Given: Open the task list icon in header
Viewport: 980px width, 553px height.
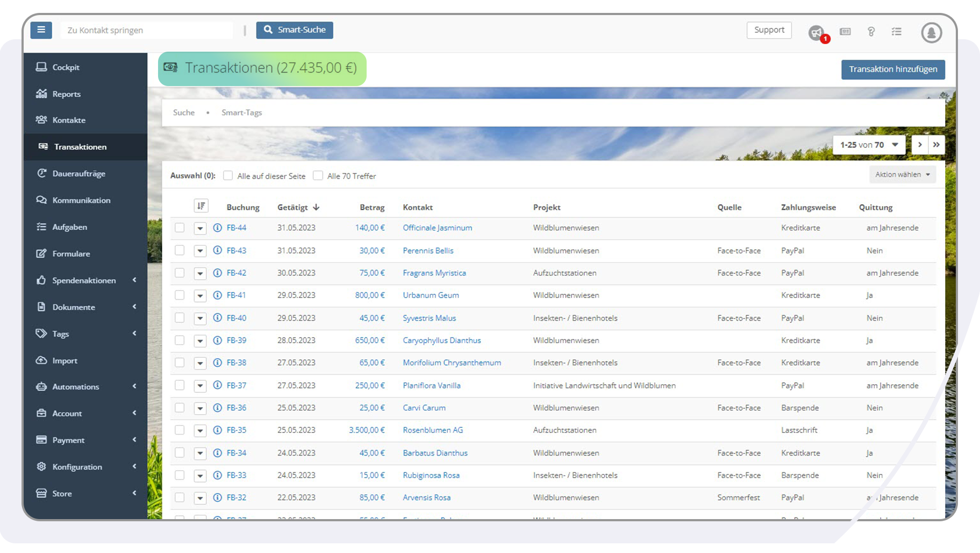Looking at the screenshot, I should (x=896, y=32).
